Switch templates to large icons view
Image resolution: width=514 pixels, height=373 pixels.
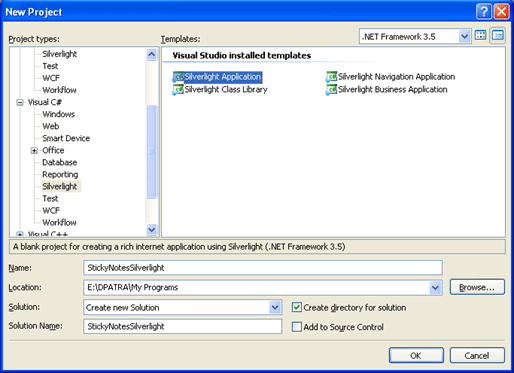pyautogui.click(x=480, y=35)
